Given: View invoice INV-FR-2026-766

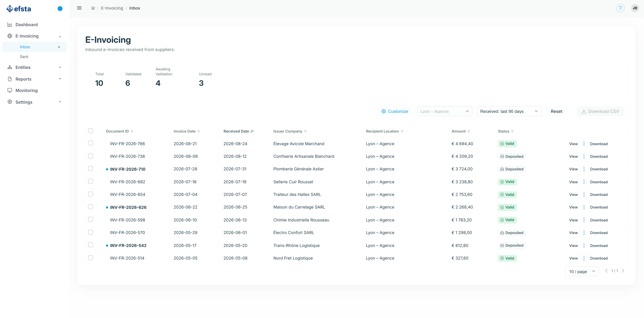Looking at the screenshot, I should point(573,144).
